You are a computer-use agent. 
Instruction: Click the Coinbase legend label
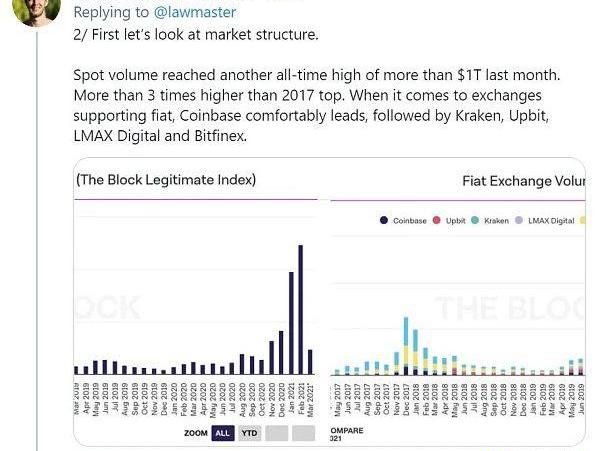point(410,220)
